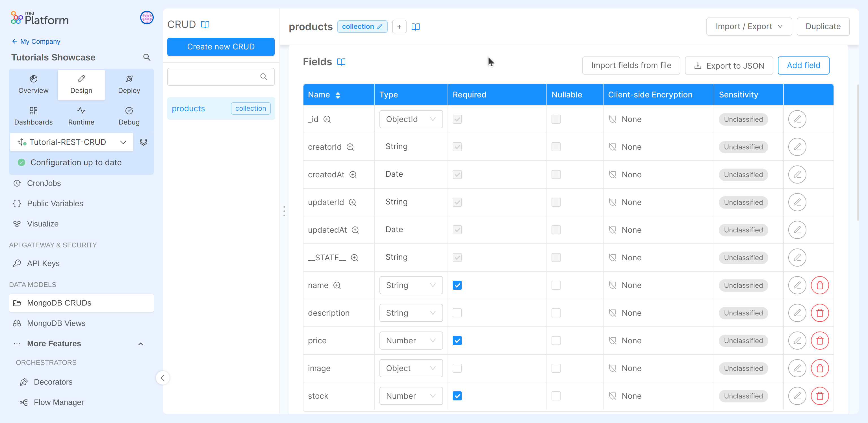Viewport: 868px width, 423px height.
Task: Click Create new CRUD button
Action: click(x=221, y=47)
